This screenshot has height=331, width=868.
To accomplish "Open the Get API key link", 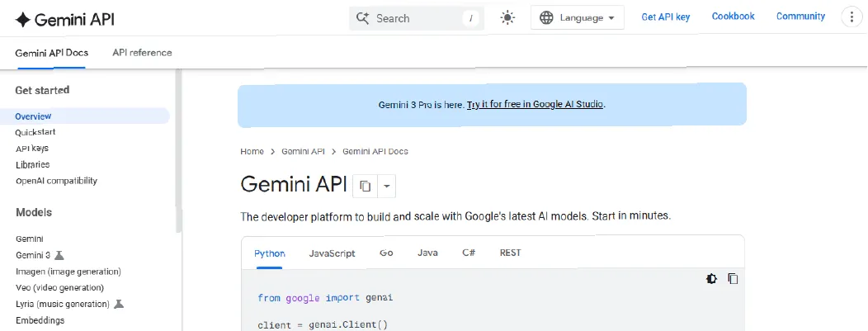I will coord(665,17).
